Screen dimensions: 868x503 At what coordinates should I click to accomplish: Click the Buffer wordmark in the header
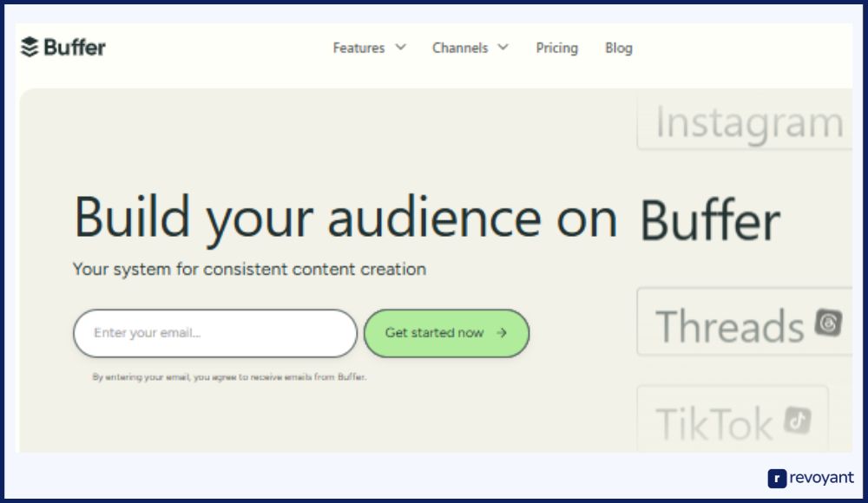[75, 48]
